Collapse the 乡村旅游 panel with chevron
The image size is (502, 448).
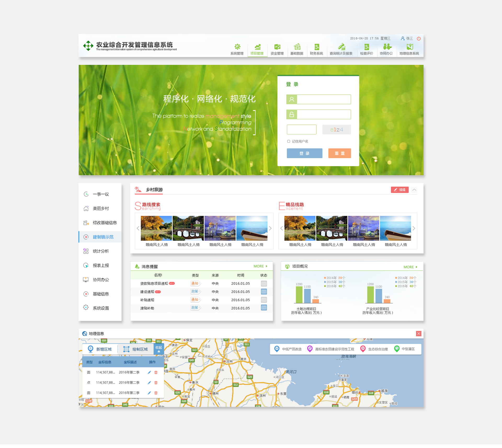(x=414, y=190)
